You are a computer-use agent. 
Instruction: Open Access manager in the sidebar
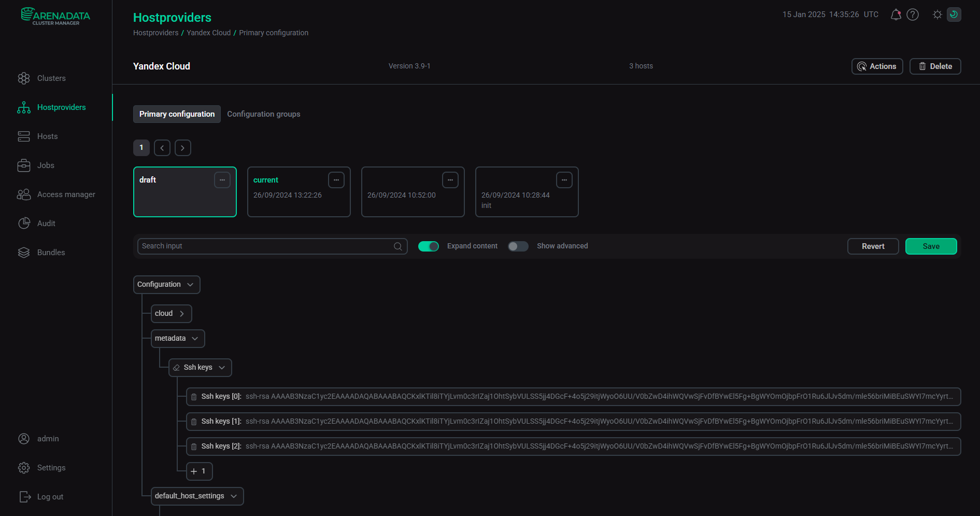[x=66, y=194]
